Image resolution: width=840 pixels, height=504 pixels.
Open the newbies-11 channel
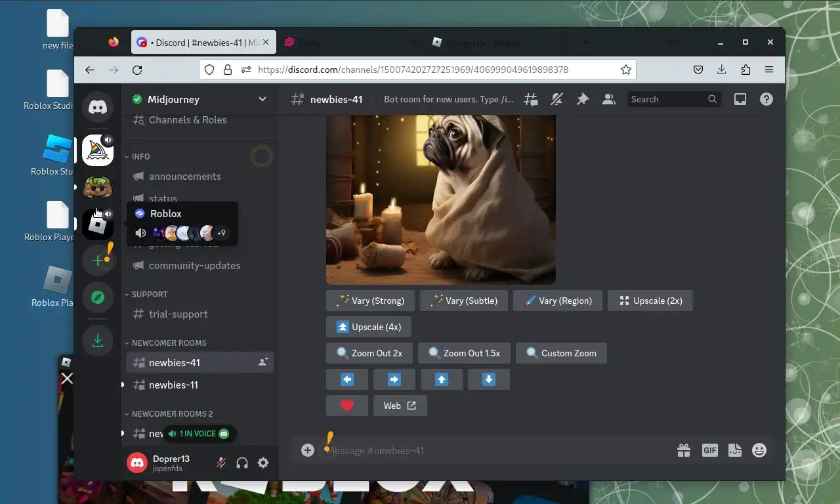coord(200,385)
